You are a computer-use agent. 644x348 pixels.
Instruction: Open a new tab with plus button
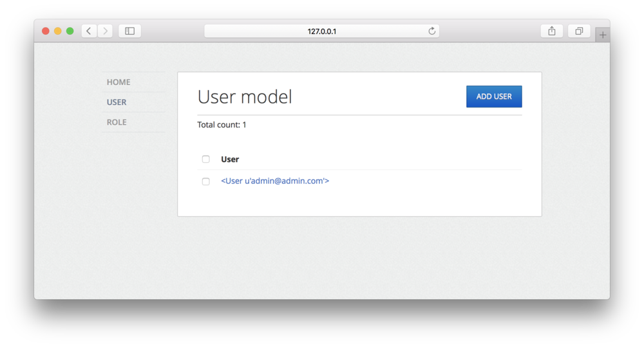[x=602, y=35]
